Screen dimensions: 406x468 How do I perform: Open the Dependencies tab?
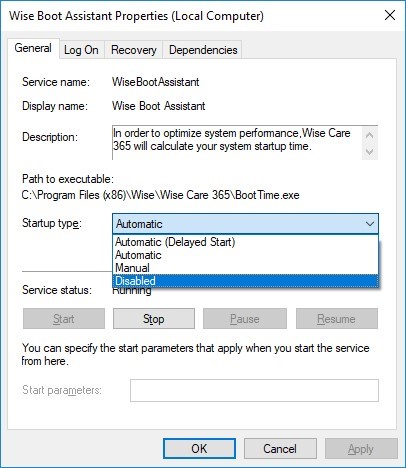[203, 50]
